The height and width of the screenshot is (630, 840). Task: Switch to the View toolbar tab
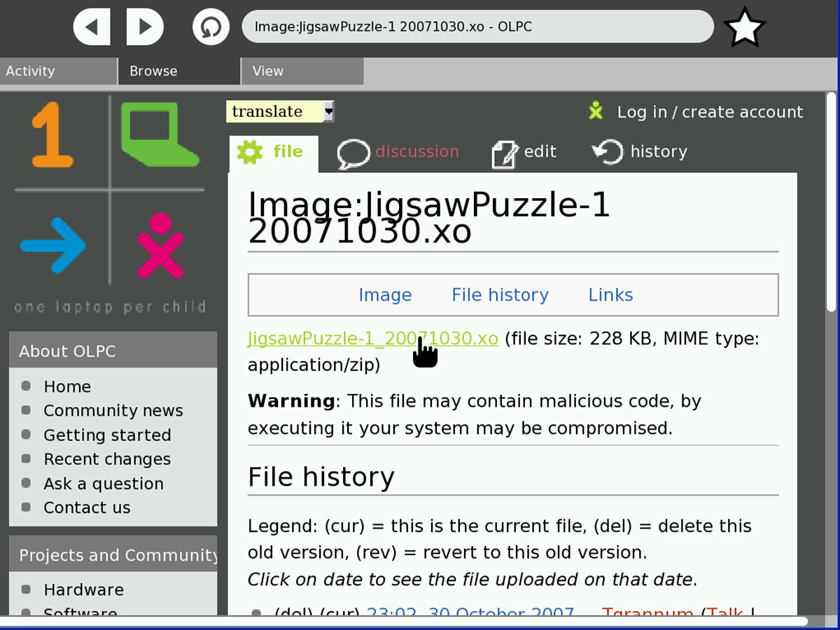pos(302,71)
